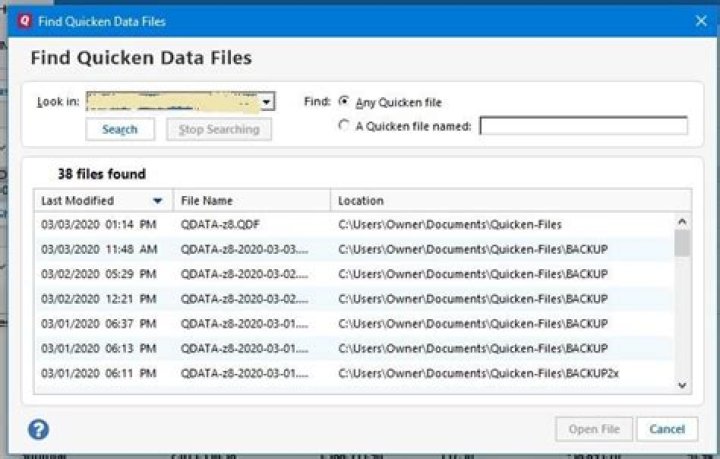Image resolution: width=720 pixels, height=459 pixels.
Task: Select the Any Quicken file radio option
Action: (x=343, y=101)
